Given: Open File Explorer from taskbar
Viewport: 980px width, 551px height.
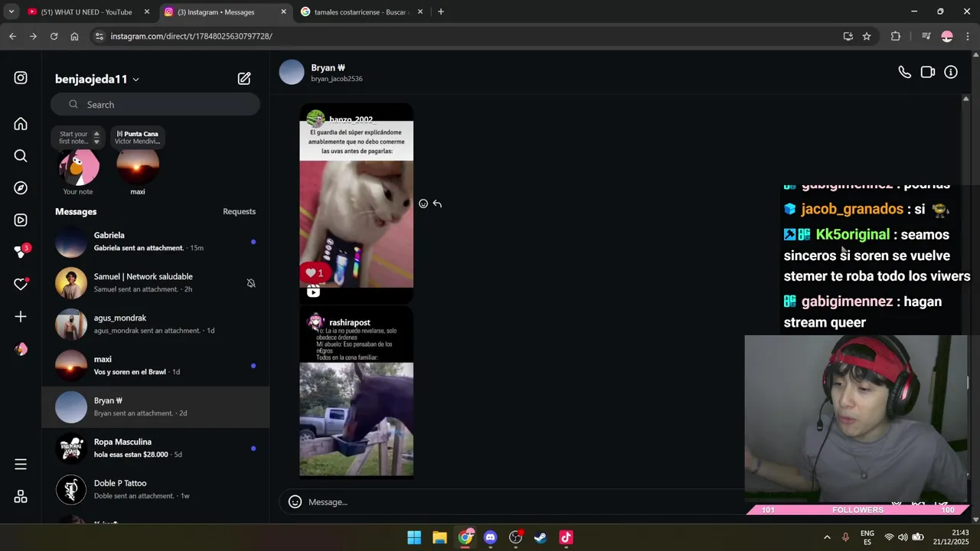Looking at the screenshot, I should (439, 537).
